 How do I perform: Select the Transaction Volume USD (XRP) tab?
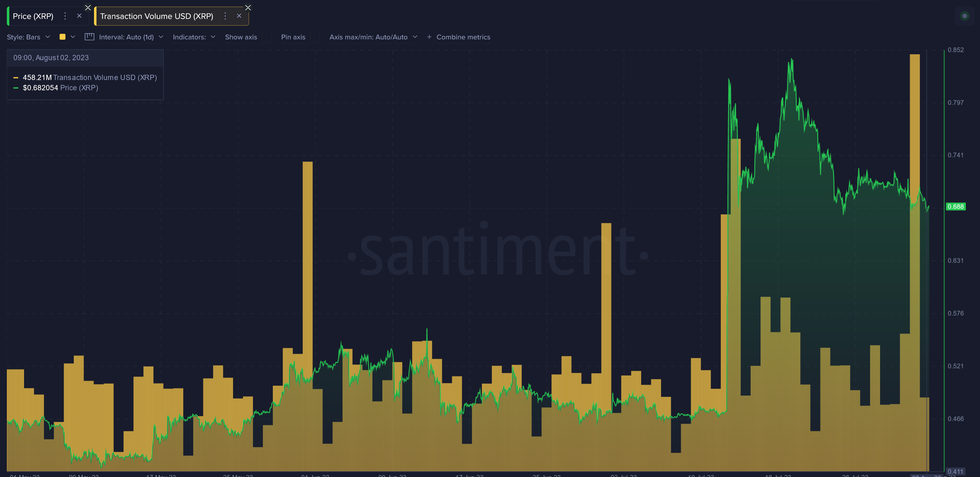[x=157, y=16]
